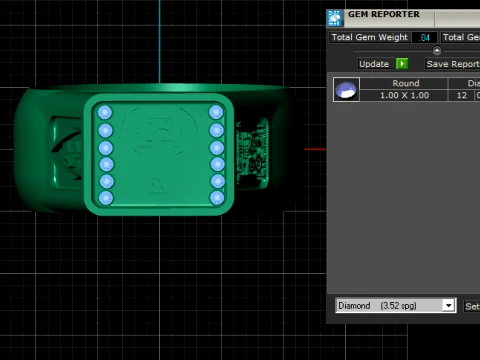Image resolution: width=480 pixels, height=360 pixels.
Task: Select the bottom gem in left row
Action: [x=106, y=198]
